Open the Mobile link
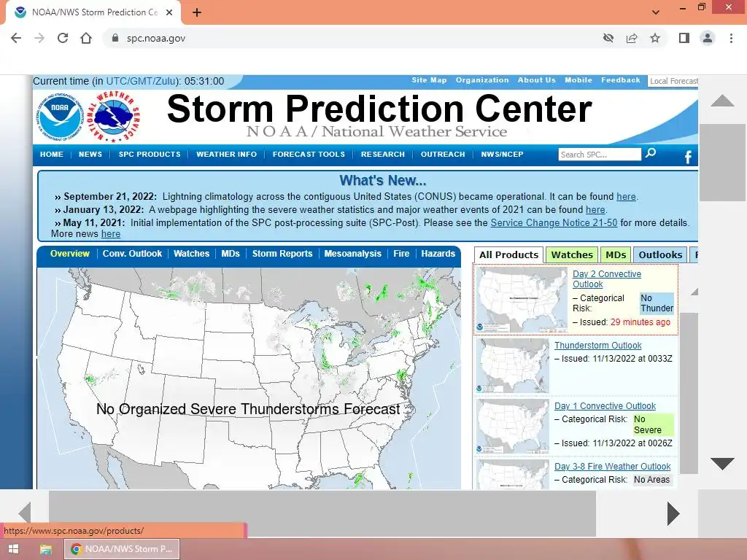 (578, 80)
